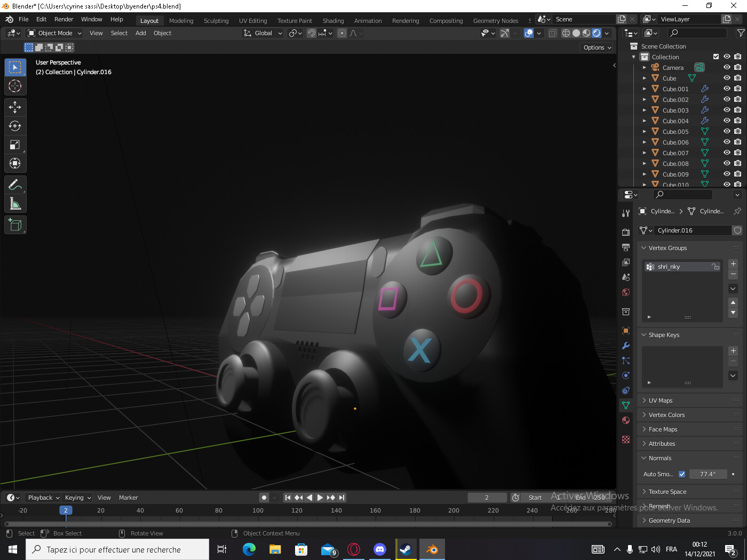Open the Object Data Properties tab
Image resolution: width=747 pixels, height=560 pixels.
(625, 405)
